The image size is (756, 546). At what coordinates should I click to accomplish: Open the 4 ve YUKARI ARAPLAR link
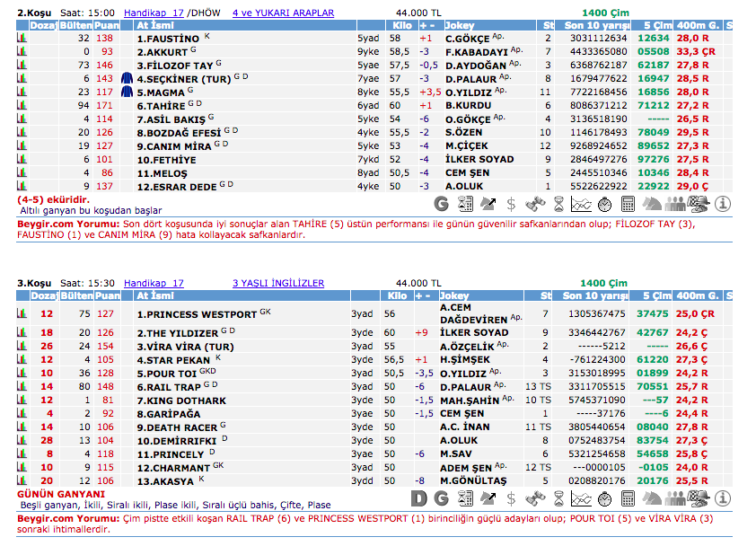click(x=283, y=13)
